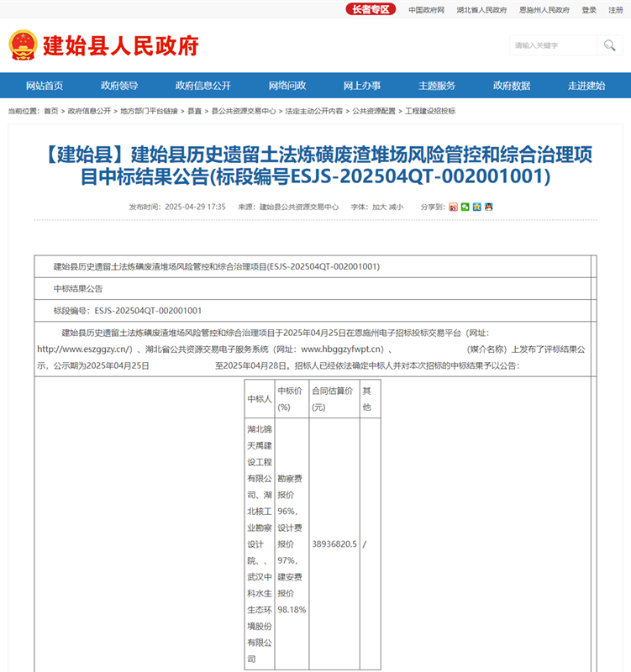The image size is (631, 672).
Task: Go to 网上办事 in navigation bar
Action: 362,86
